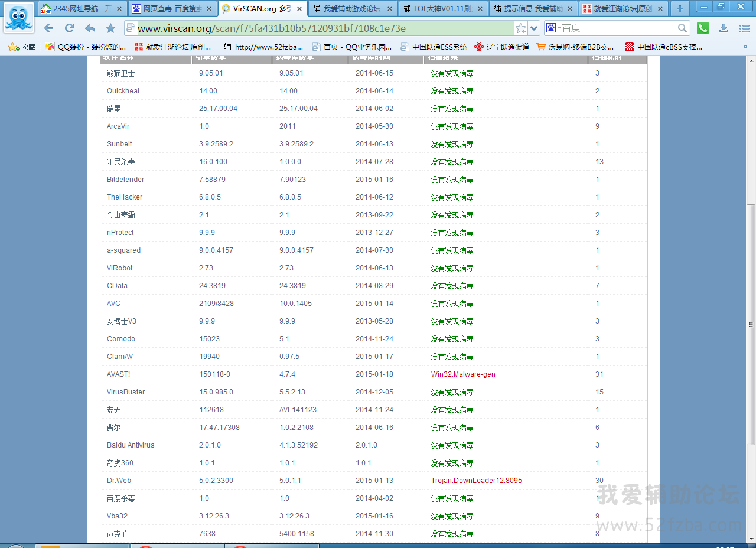756x548 pixels.
Task: Click the vertical scrollbar thumb
Action: pyautogui.click(x=751, y=324)
